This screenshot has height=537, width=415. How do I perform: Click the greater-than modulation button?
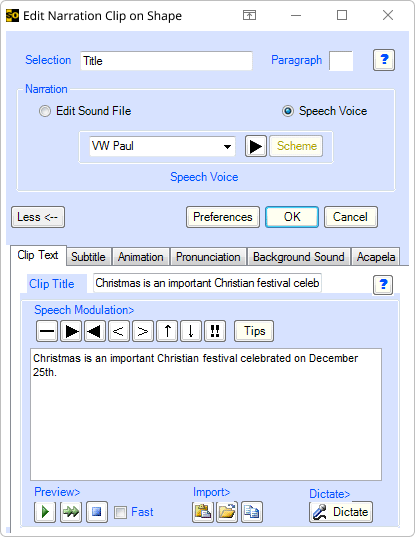pyautogui.click(x=143, y=331)
